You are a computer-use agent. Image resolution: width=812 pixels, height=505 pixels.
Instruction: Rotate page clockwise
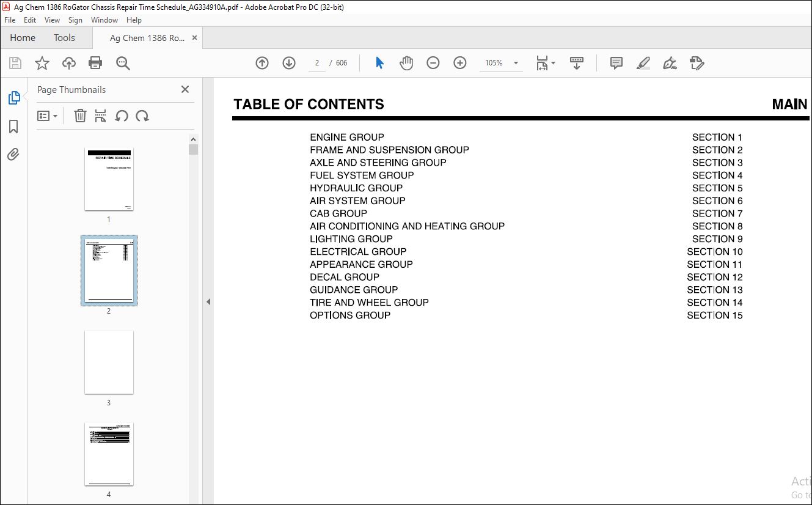click(x=142, y=116)
